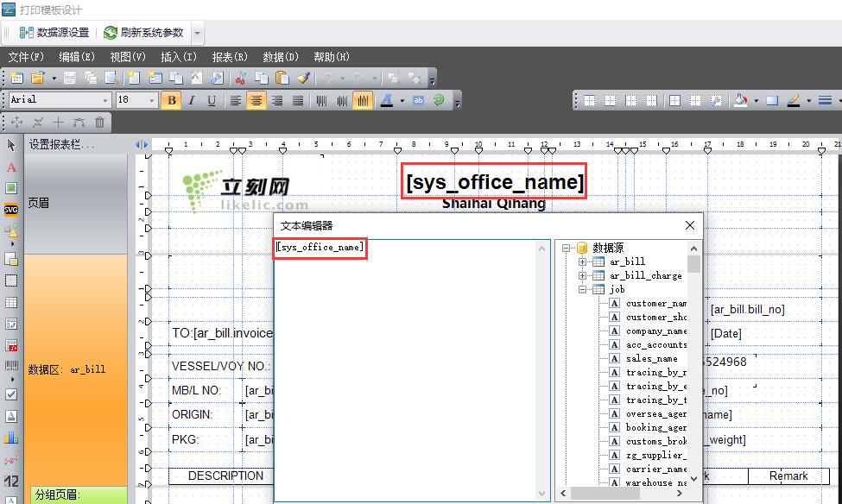Open the 文件(F) menu
Screen dimensions: 842x504
click(x=25, y=57)
